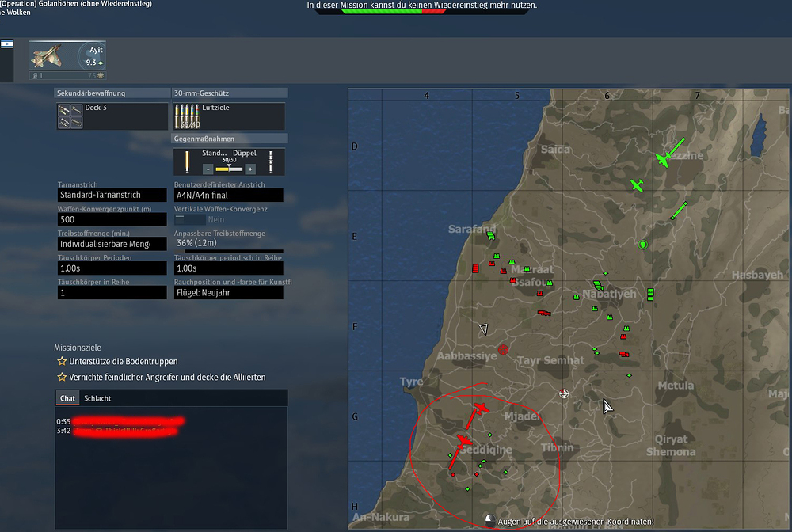Click objective 'Vernichte feindlicher Angreifer und decke die Alliierten'
The height and width of the screenshot is (532, 792).
tap(167, 377)
